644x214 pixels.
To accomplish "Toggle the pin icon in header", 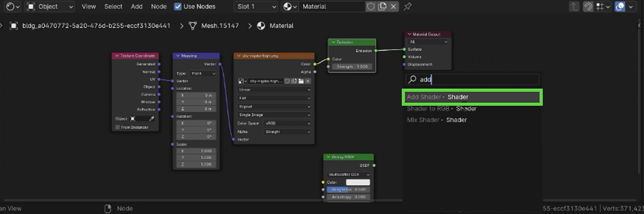I will [x=408, y=6].
